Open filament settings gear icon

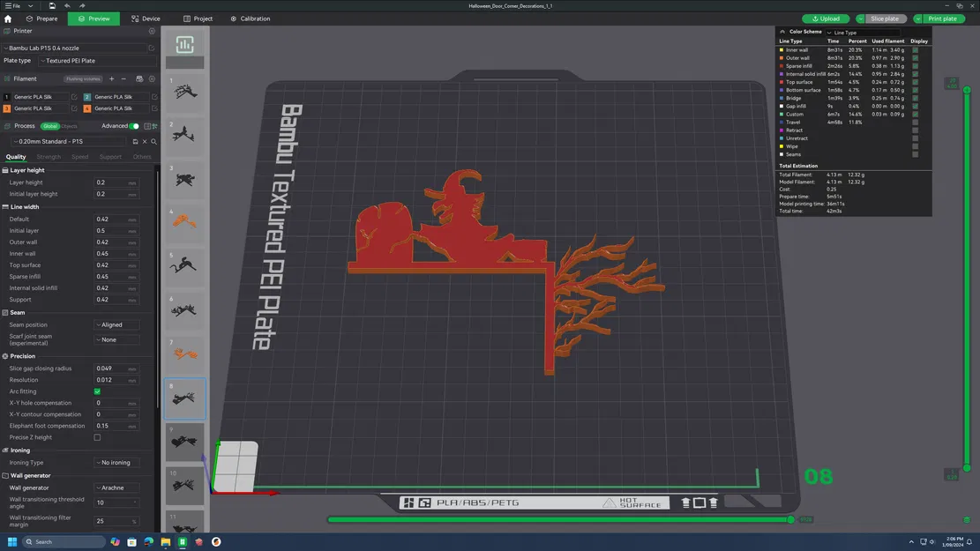152,78
